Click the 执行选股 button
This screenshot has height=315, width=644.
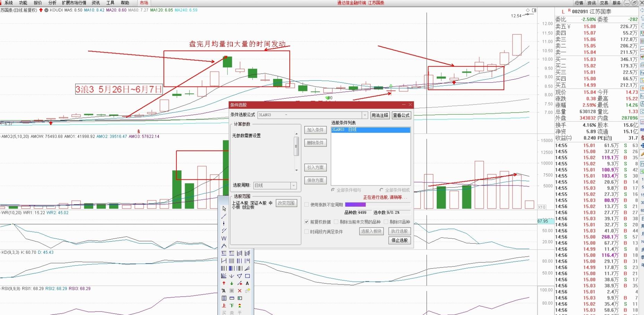coord(400,231)
